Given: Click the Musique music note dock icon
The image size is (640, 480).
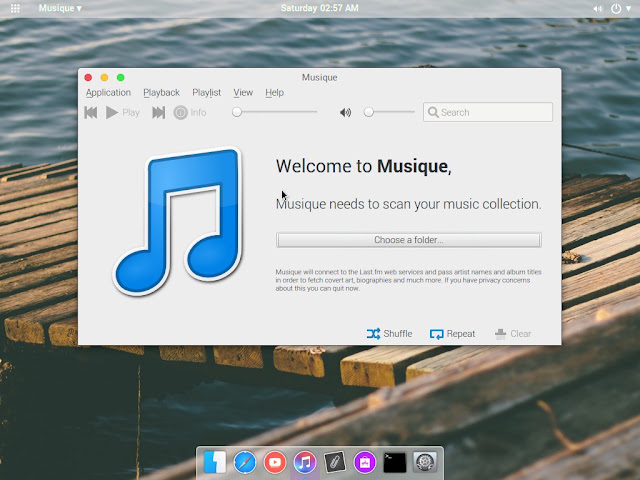Looking at the screenshot, I should click(x=304, y=462).
